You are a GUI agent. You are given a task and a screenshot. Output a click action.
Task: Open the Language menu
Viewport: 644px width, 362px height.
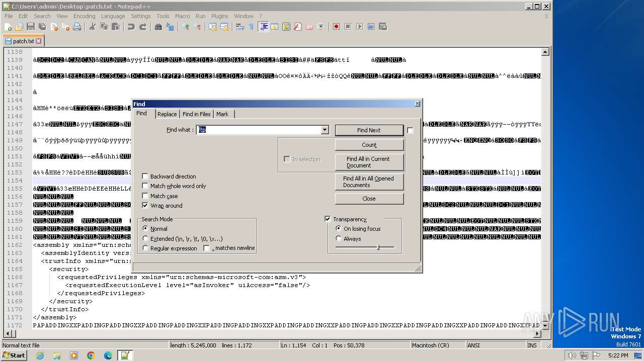113,16
